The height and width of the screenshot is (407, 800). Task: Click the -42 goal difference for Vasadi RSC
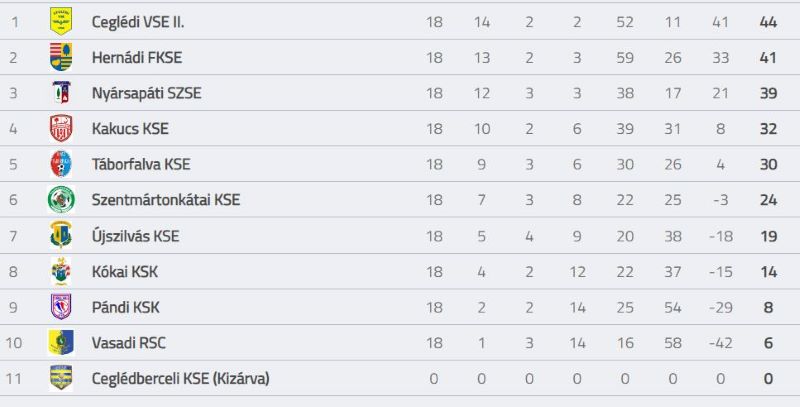720,343
